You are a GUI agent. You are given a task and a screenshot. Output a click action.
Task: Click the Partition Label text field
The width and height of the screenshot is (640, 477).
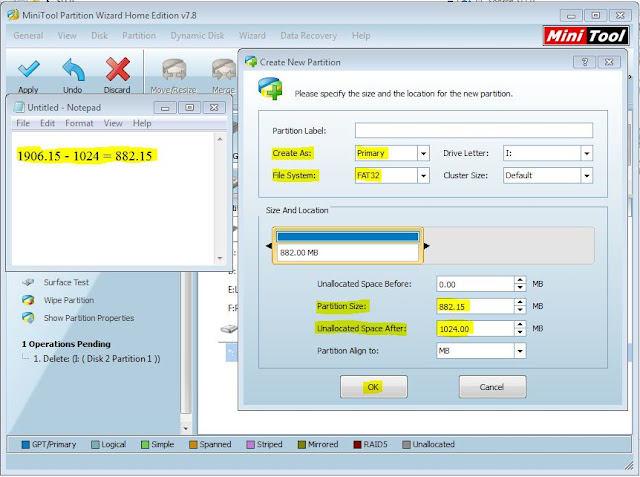tap(473, 131)
